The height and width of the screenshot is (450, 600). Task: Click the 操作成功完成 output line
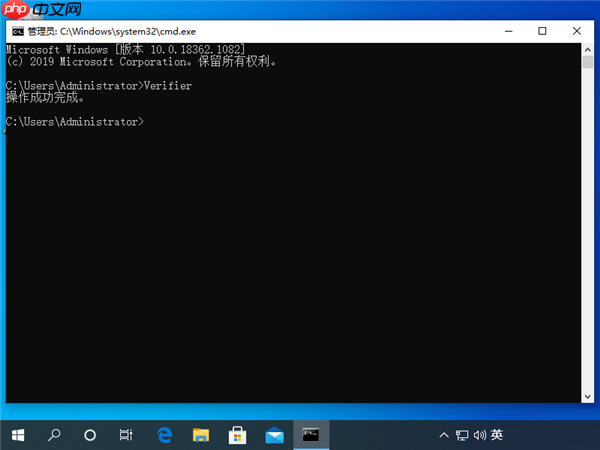[45, 98]
